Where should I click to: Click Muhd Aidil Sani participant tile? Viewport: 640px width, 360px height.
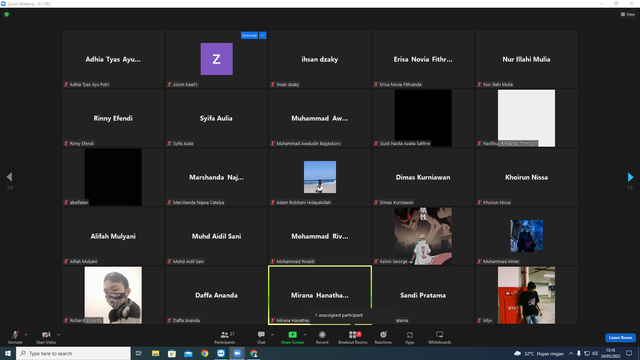pyautogui.click(x=216, y=236)
